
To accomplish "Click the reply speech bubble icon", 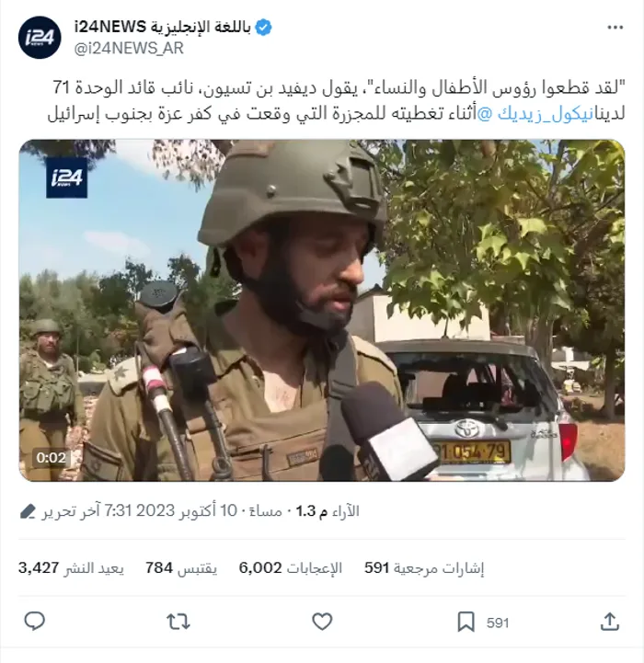I will (34, 622).
